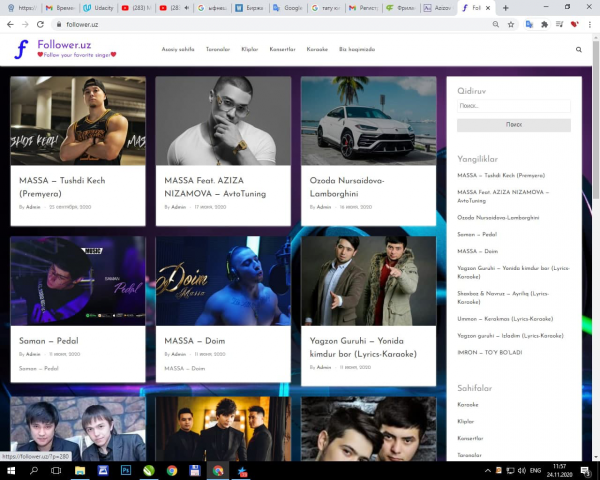Open the Windows Start menu
This screenshot has height=480, width=600.
pyautogui.click(x=11, y=470)
